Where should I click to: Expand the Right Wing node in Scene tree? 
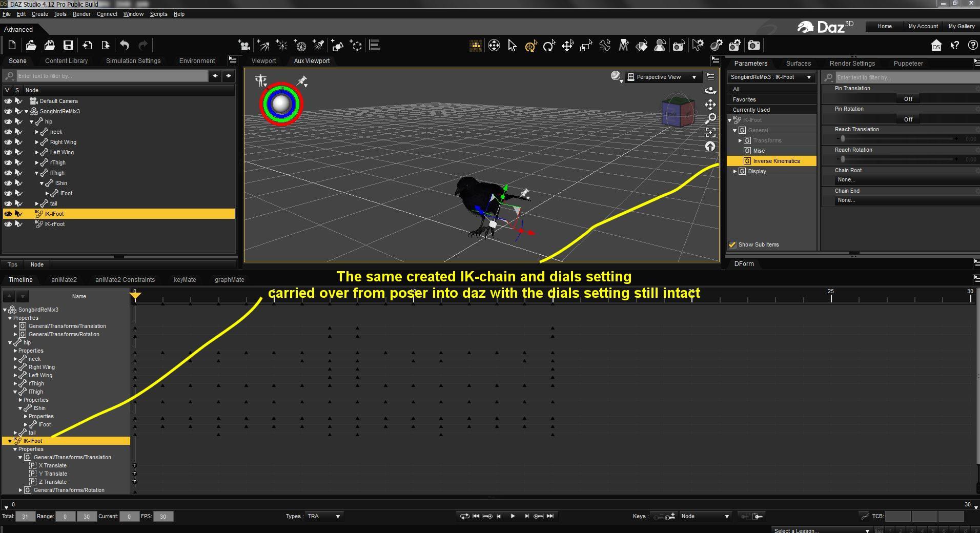tap(37, 142)
